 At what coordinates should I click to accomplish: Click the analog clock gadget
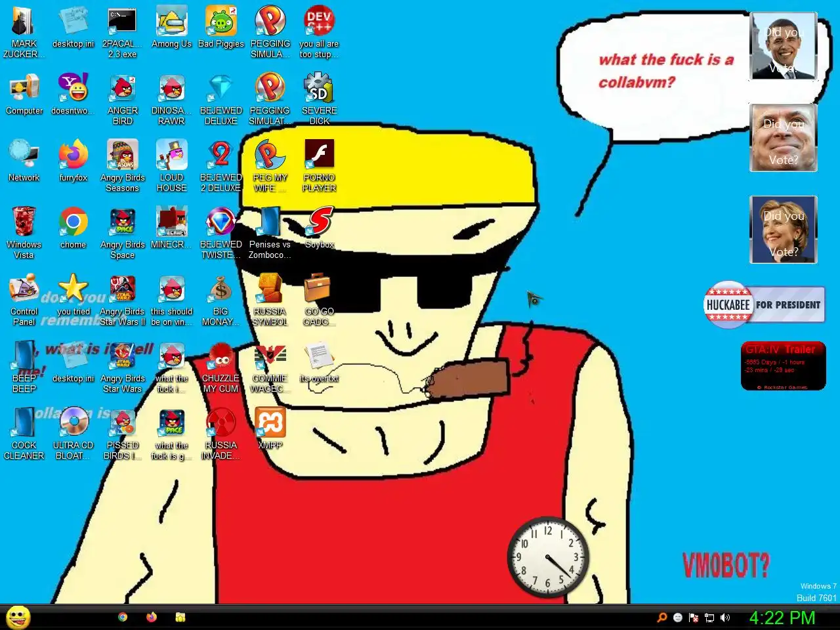pyautogui.click(x=548, y=557)
